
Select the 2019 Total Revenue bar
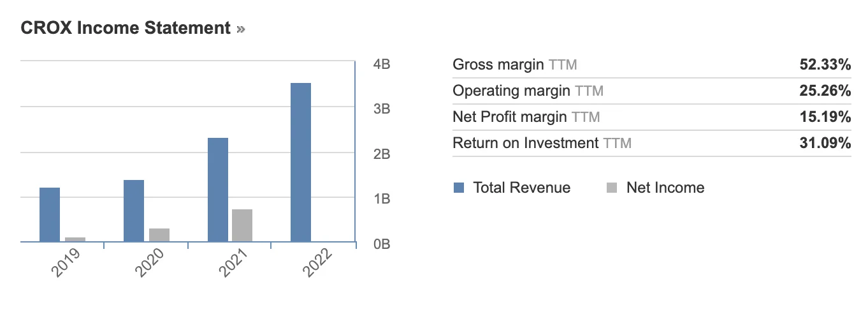[x=50, y=214]
